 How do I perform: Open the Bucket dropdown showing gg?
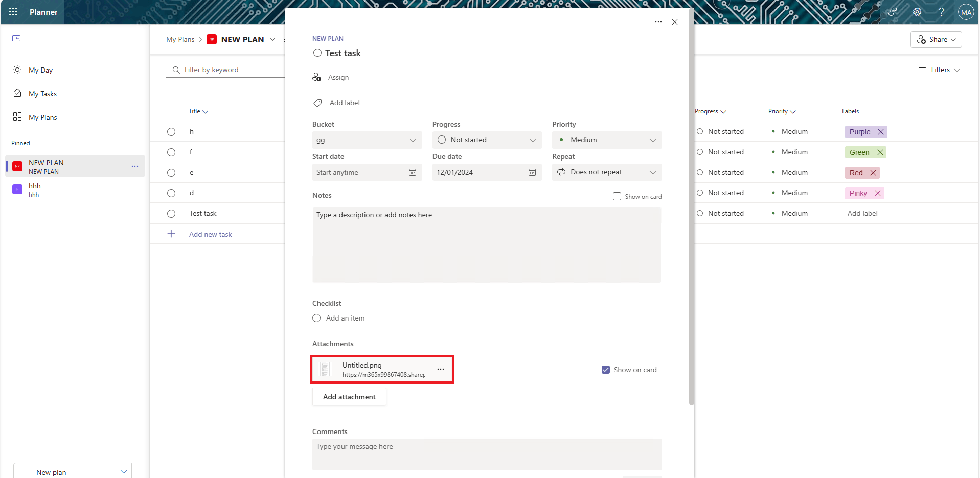click(x=367, y=140)
